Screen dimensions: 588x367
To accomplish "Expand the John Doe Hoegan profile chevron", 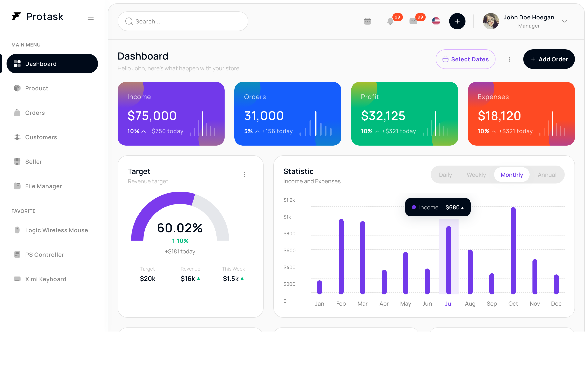I will [564, 21].
